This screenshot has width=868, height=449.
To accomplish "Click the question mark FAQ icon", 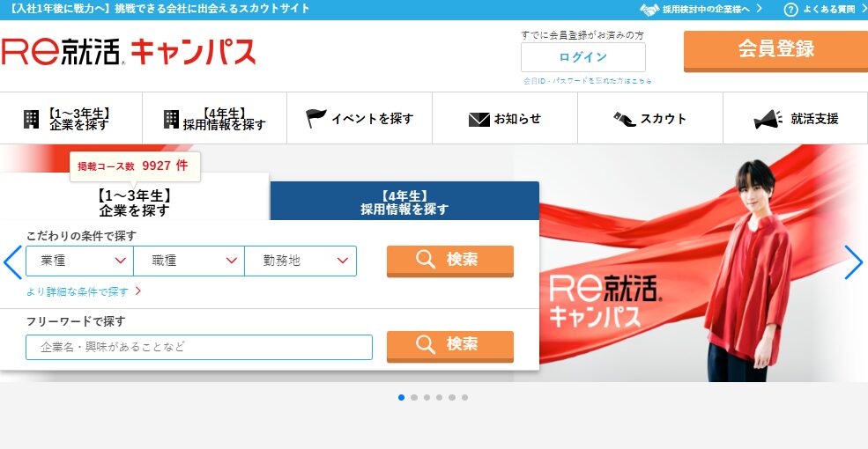I will (790, 10).
